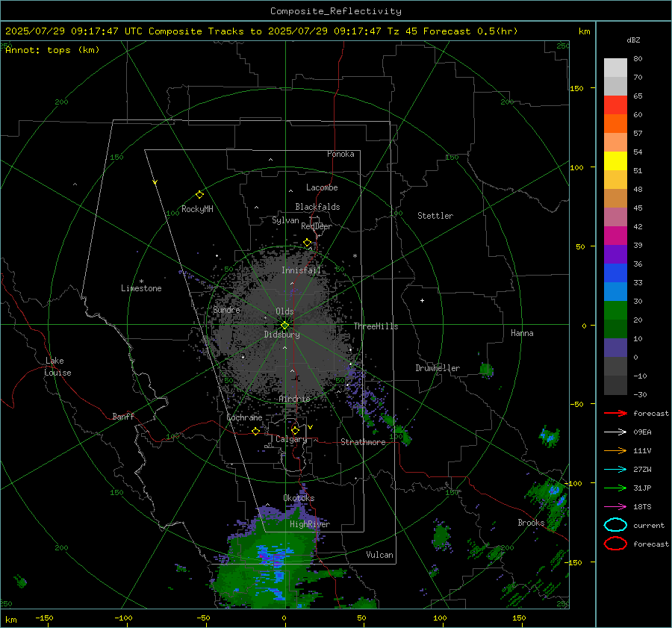This screenshot has width=672, height=628.
Task: Click the diamond marker near Red Deer
Action: [x=307, y=243]
